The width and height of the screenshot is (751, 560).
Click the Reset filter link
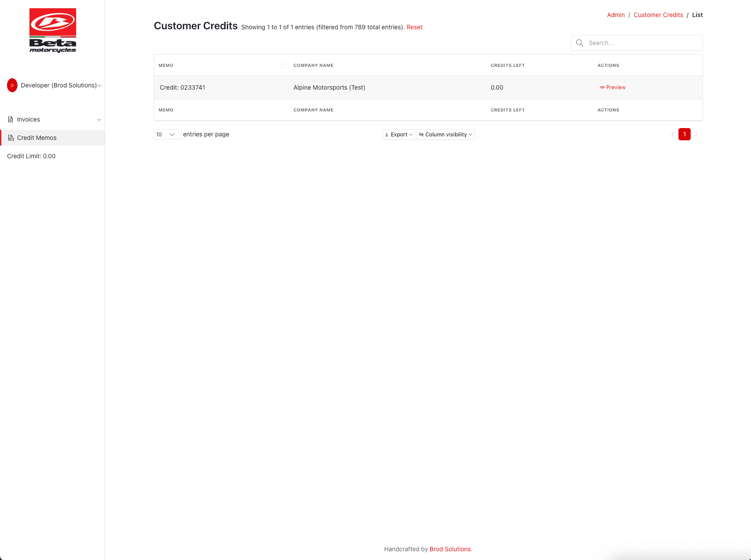click(414, 27)
